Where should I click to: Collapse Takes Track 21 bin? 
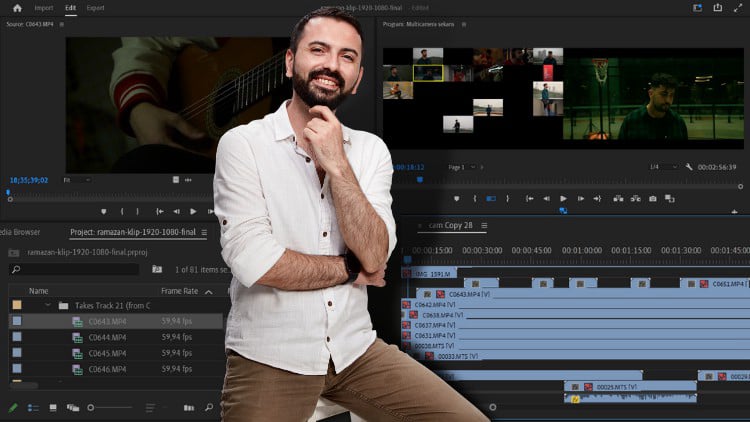click(x=48, y=305)
